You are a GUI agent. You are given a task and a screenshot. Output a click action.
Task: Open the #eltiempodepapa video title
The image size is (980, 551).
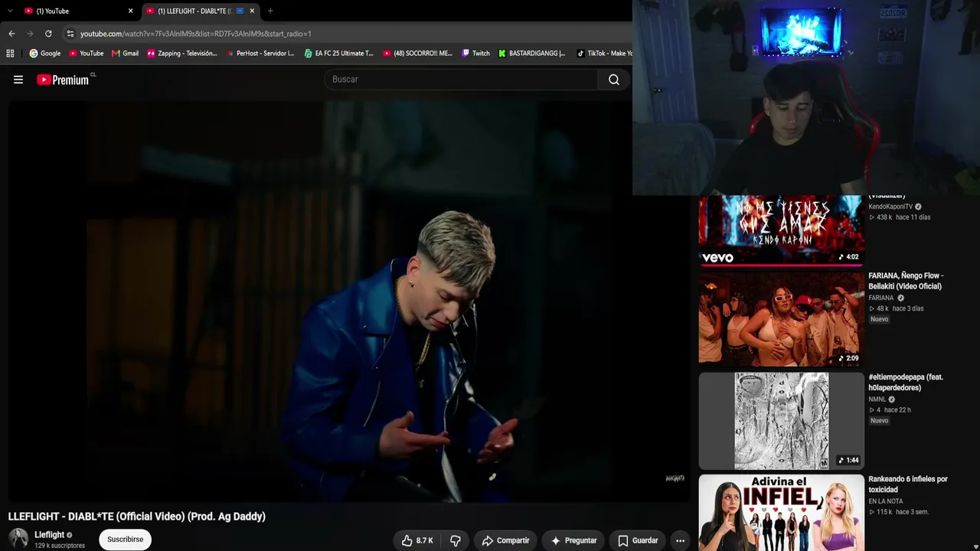coord(906,383)
